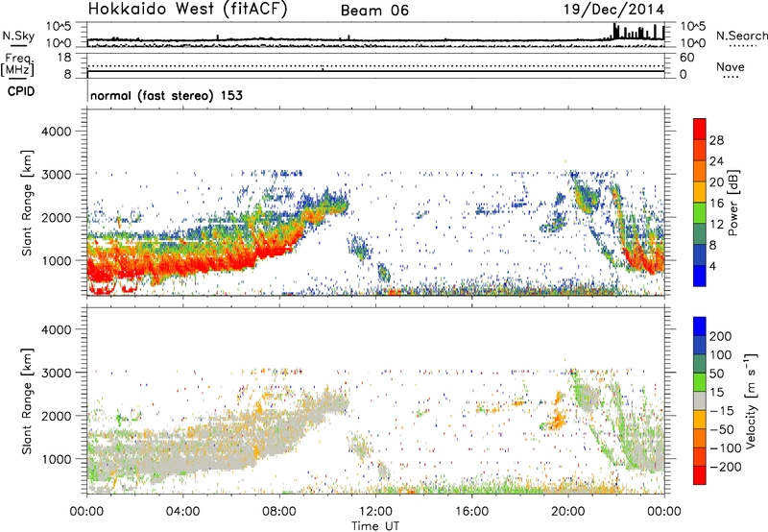Click the power colorbar green segment near 12

point(700,212)
